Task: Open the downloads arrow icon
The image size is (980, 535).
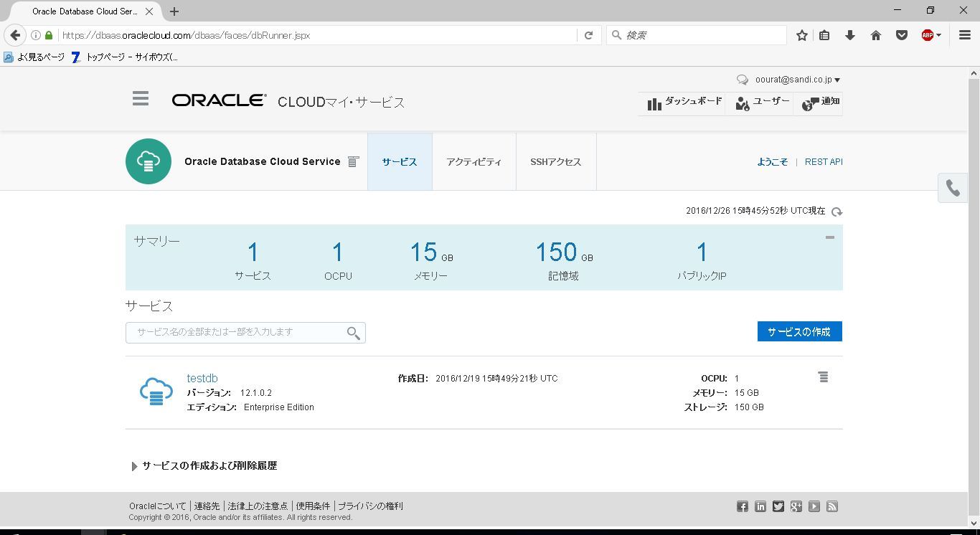Action: [x=850, y=35]
